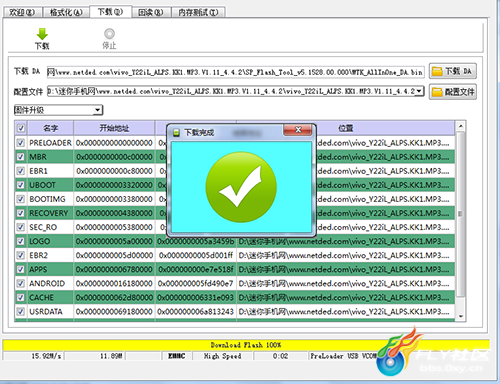Uncheck the ANDROID row checkbox
This screenshot has height=384, width=500.
pos(21,283)
